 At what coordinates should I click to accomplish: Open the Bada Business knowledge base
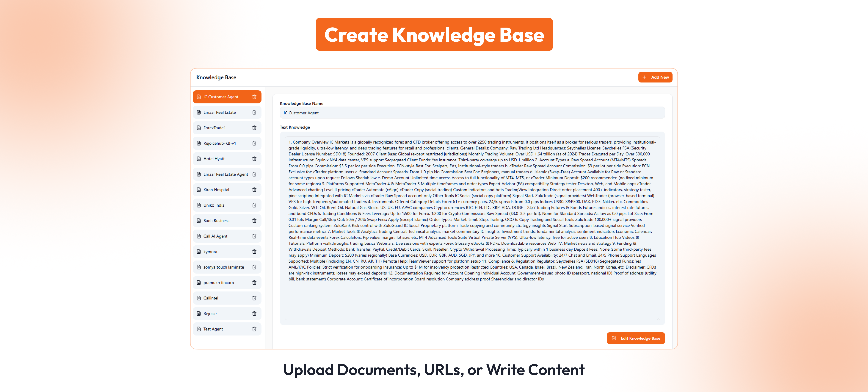[216, 221]
